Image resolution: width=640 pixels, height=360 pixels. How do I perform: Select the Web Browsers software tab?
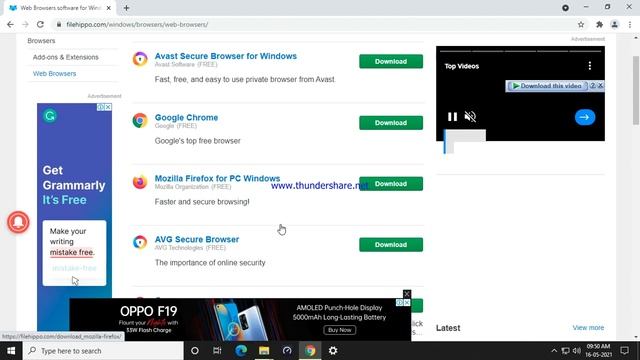pos(59,8)
